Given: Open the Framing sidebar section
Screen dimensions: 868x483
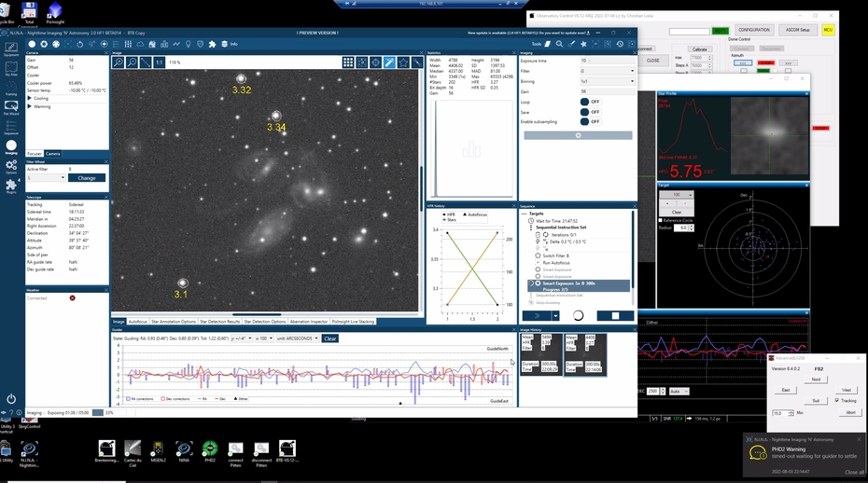Looking at the screenshot, I should tap(11, 90).
